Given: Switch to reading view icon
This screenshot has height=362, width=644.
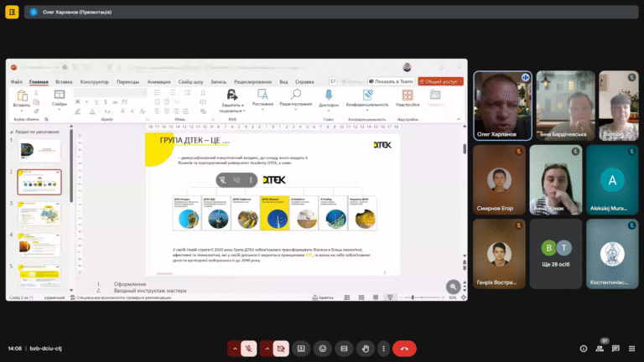Looking at the screenshot, I should (x=376, y=297).
